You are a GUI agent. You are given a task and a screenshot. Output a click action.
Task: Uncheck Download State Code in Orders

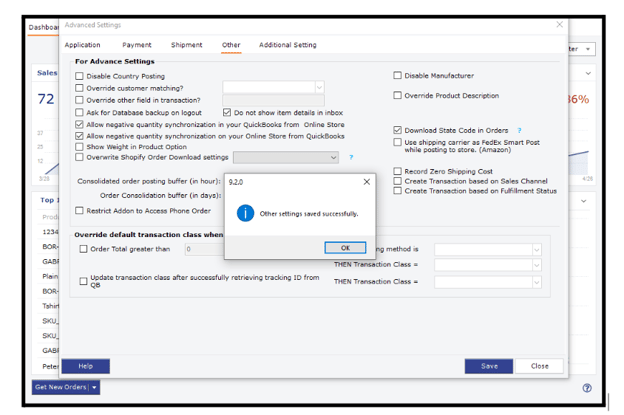(397, 130)
